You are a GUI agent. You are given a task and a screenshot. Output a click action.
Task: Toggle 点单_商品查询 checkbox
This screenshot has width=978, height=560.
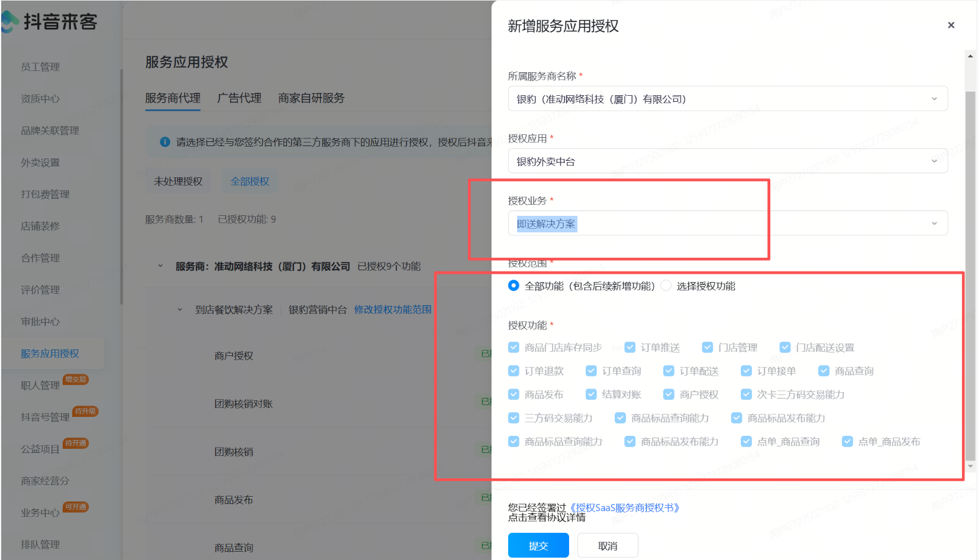(746, 442)
